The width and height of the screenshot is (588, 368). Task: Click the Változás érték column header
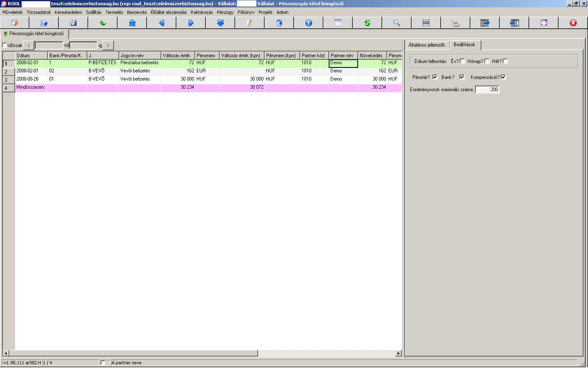tap(178, 56)
